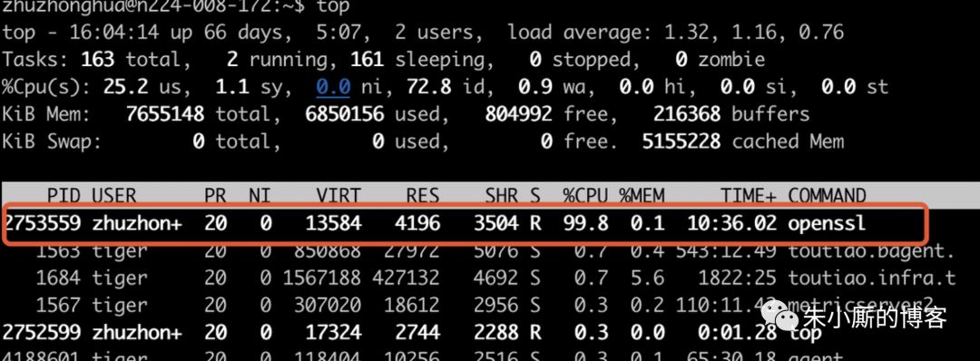This screenshot has width=980, height=361.
Task: Click the TIME+ column header
Action: tap(748, 196)
